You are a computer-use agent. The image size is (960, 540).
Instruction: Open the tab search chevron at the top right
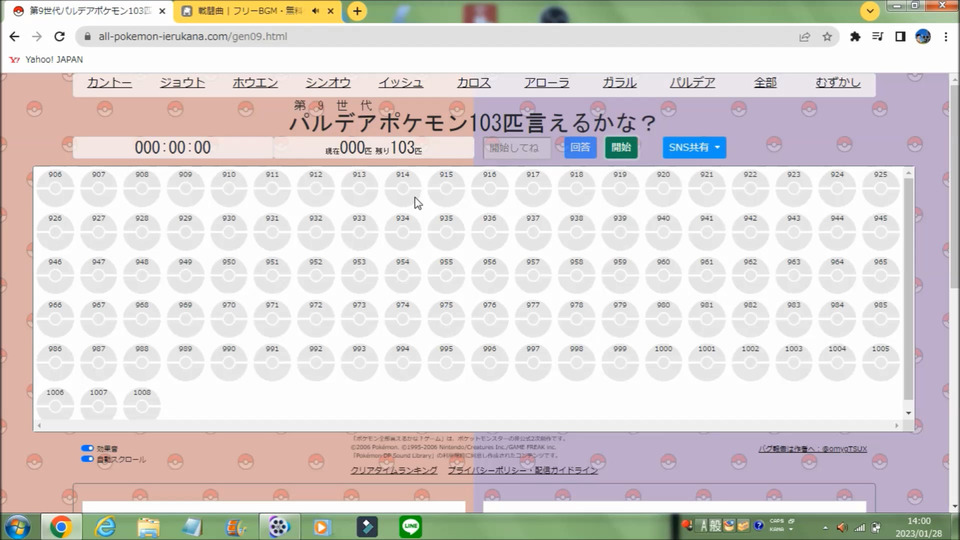(x=869, y=11)
